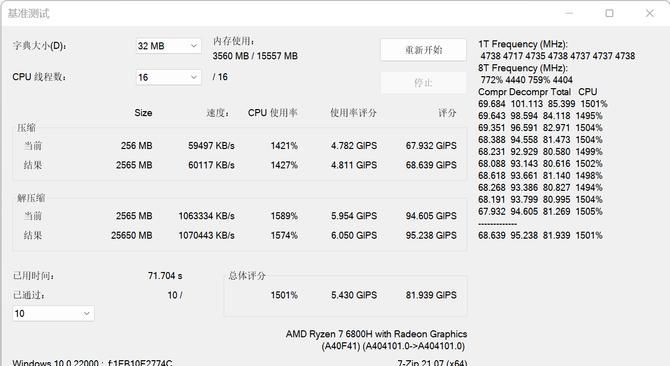Minimize the benchmark window
This screenshot has height=366, width=670.
(x=569, y=13)
